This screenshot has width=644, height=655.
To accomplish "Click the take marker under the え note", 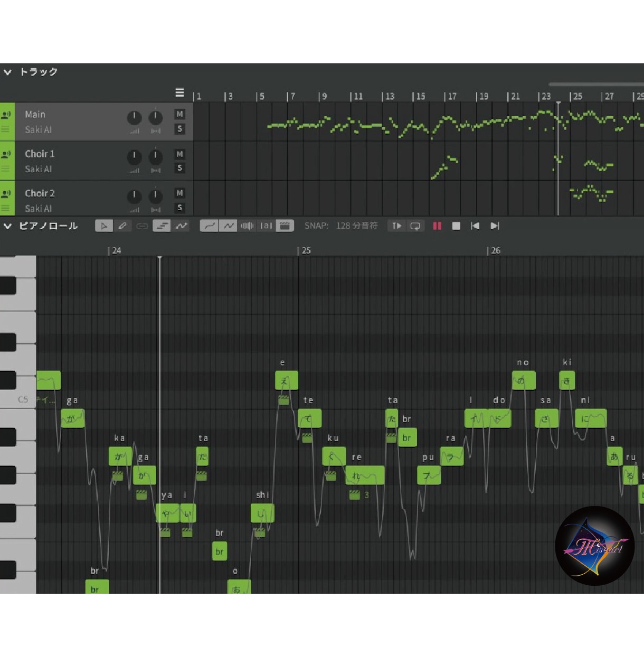I will tap(283, 400).
